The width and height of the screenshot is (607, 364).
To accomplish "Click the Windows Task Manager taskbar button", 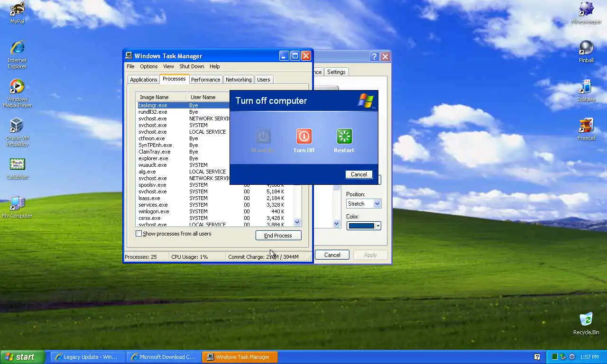I will 240,357.
